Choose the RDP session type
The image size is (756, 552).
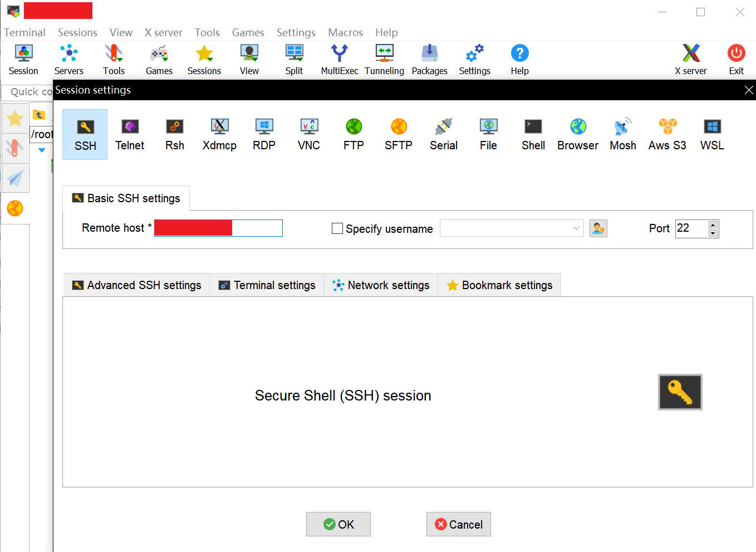pyautogui.click(x=264, y=135)
